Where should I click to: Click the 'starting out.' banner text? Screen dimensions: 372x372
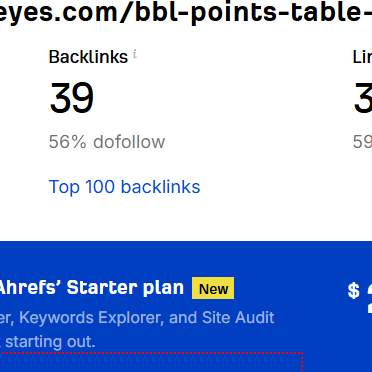pyautogui.click(x=50, y=342)
